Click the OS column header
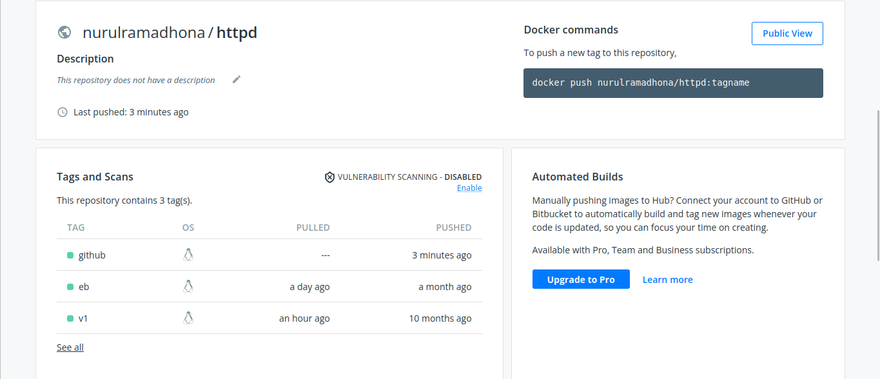Screen dimensions: 880x379 [188, 227]
